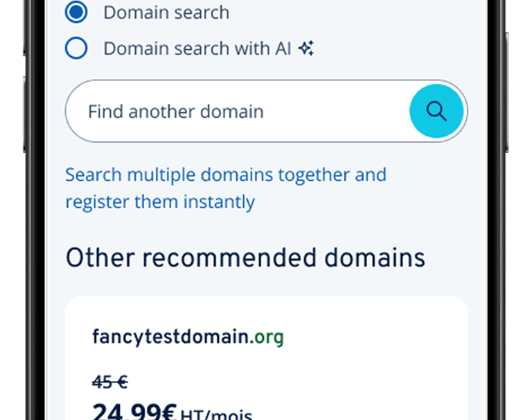Image resolution: width=532 pixels, height=420 pixels.
Task: Select the fancytestdomain domain name text
Action: click(x=170, y=338)
